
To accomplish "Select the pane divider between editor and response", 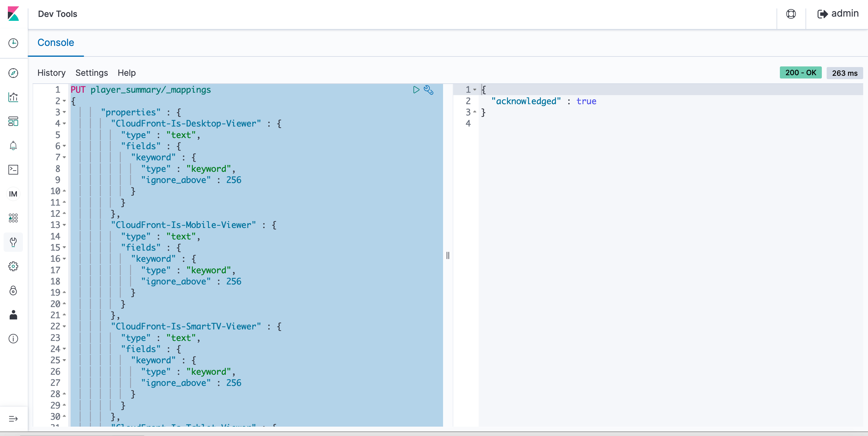I will click(x=448, y=255).
